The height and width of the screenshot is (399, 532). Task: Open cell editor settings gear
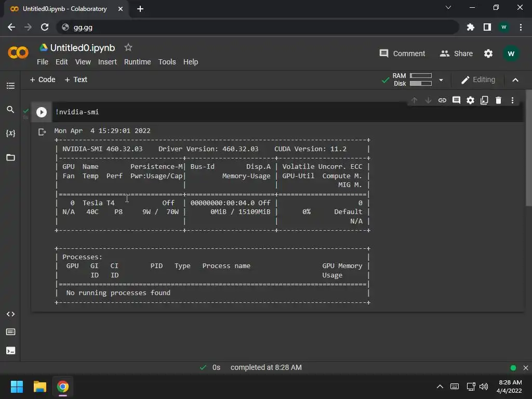tap(470, 100)
